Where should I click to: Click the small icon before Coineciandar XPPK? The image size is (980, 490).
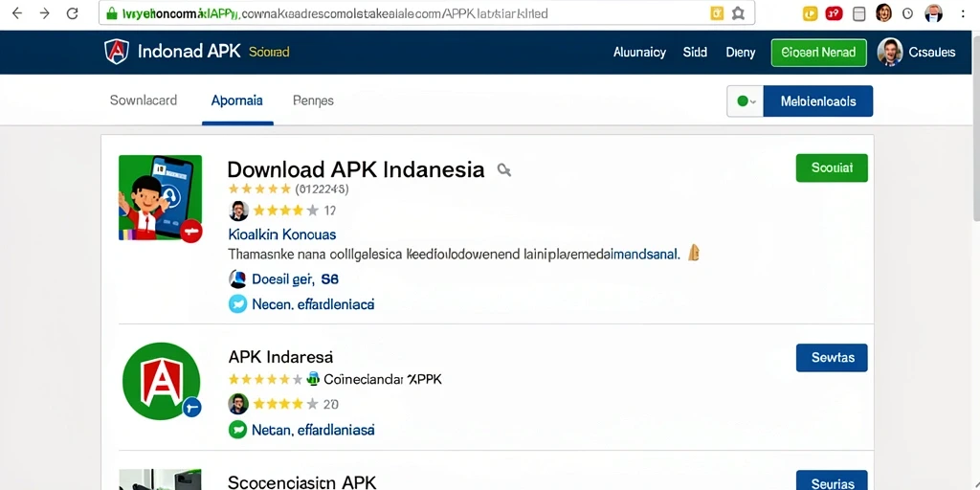pos(313,378)
